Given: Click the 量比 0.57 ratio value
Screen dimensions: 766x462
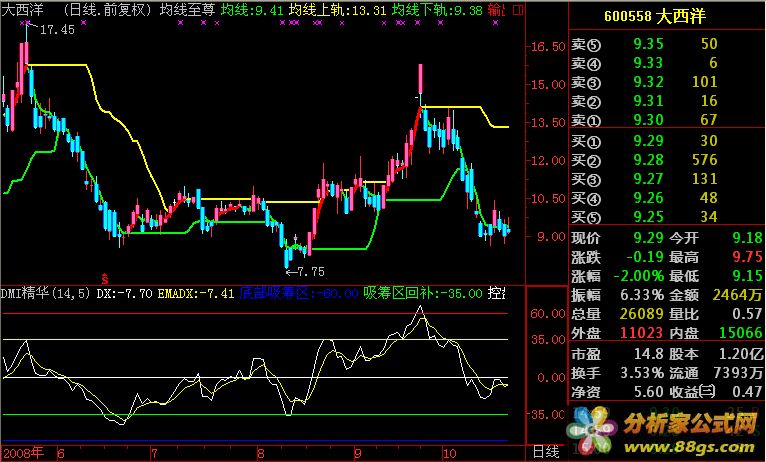Looking at the screenshot, I should [716, 315].
